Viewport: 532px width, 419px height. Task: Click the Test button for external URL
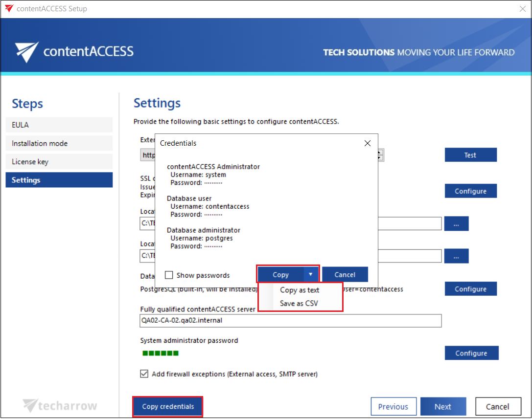coord(470,155)
